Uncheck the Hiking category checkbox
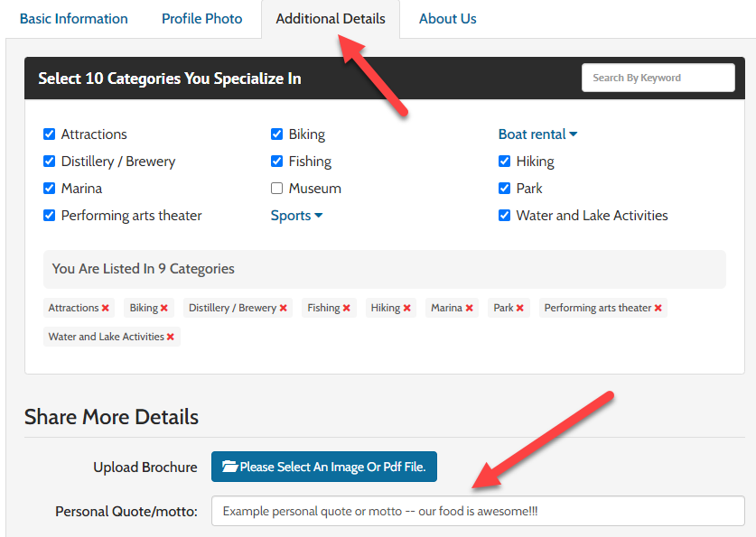756x537 pixels. (x=505, y=162)
